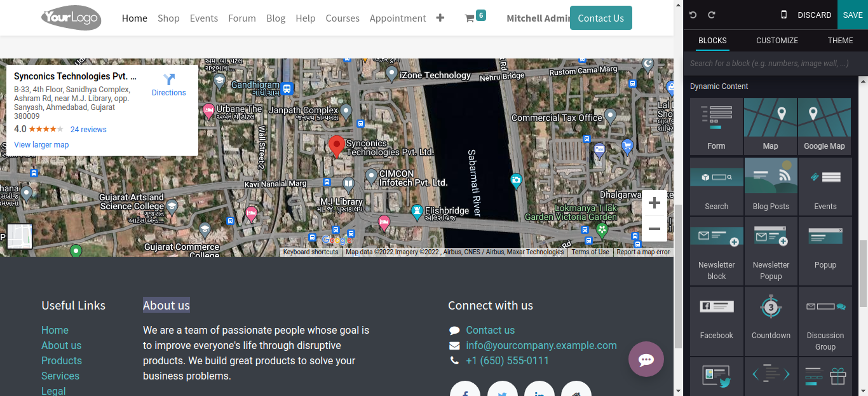Open the footer About us link

click(x=61, y=345)
